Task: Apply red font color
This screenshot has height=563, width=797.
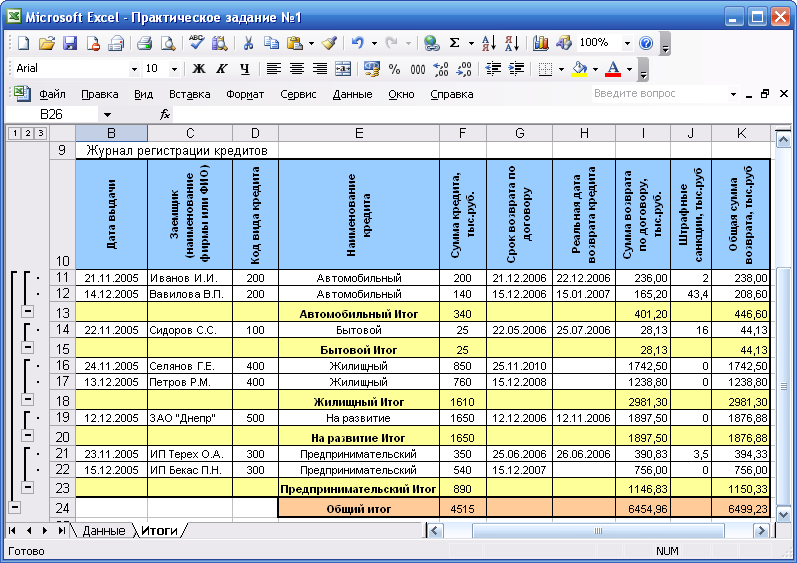Action: [613, 69]
